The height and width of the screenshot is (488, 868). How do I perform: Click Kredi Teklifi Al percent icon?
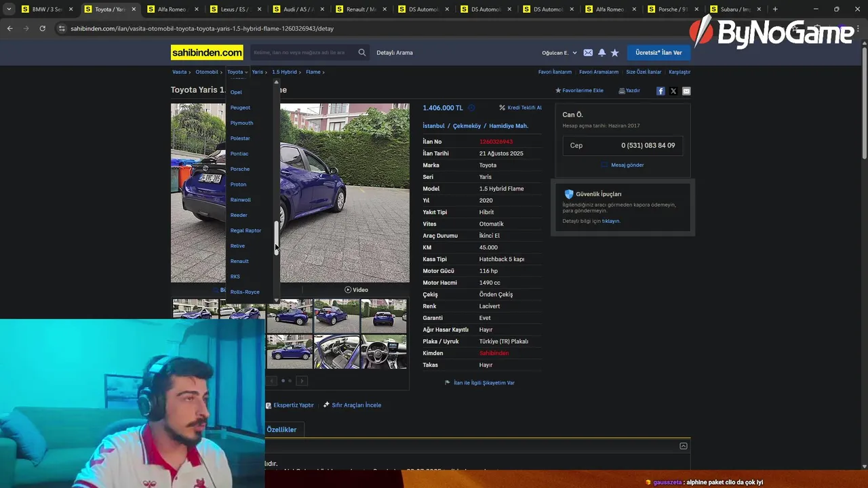[502, 108]
